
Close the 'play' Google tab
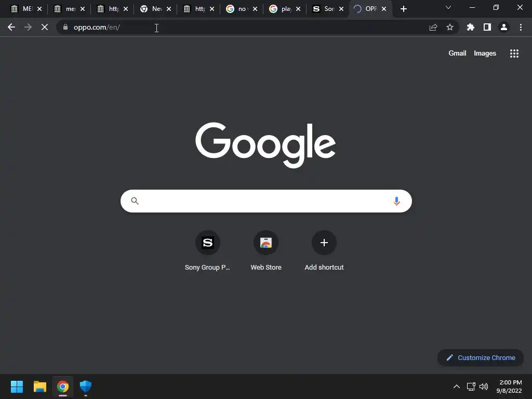[x=298, y=9]
